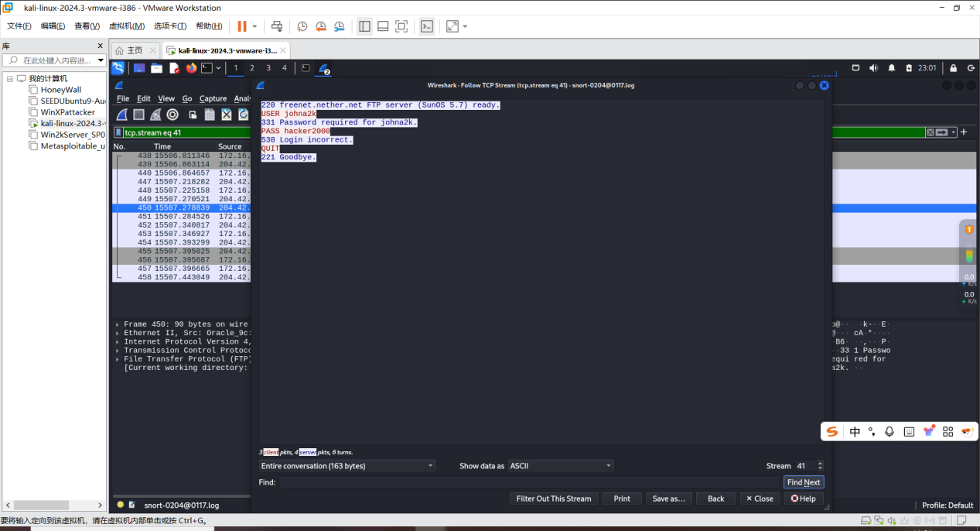The height and width of the screenshot is (531, 980).
Task: Click the Help button in stream dialog
Action: pos(803,498)
